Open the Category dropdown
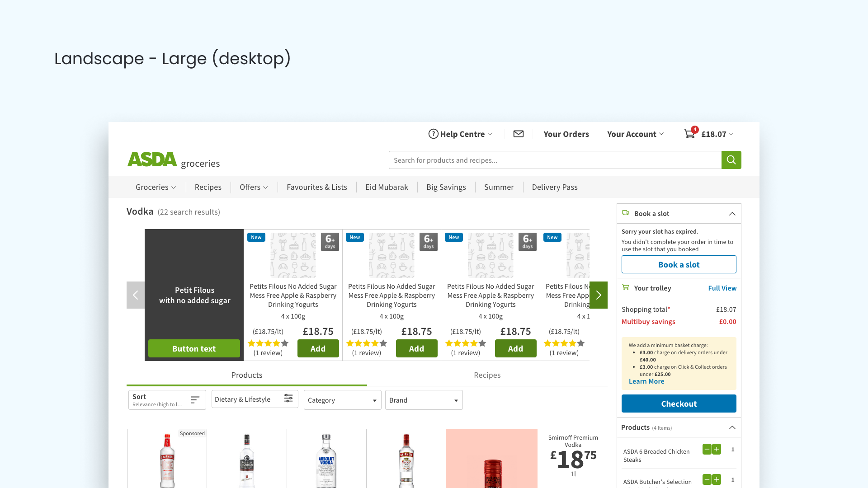 343,400
